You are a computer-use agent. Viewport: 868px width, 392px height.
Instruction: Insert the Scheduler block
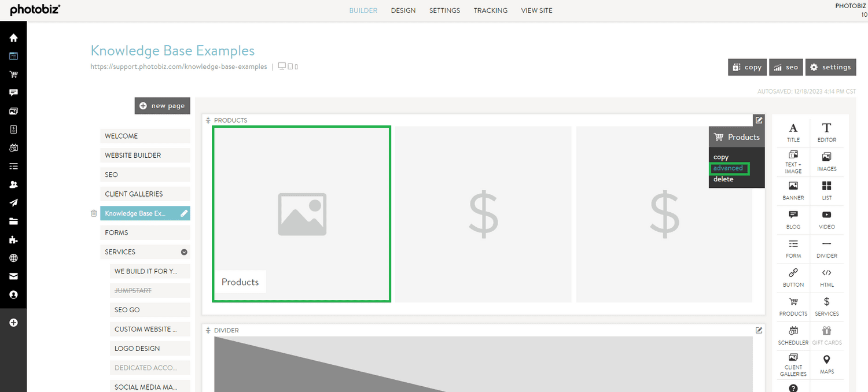point(793,335)
